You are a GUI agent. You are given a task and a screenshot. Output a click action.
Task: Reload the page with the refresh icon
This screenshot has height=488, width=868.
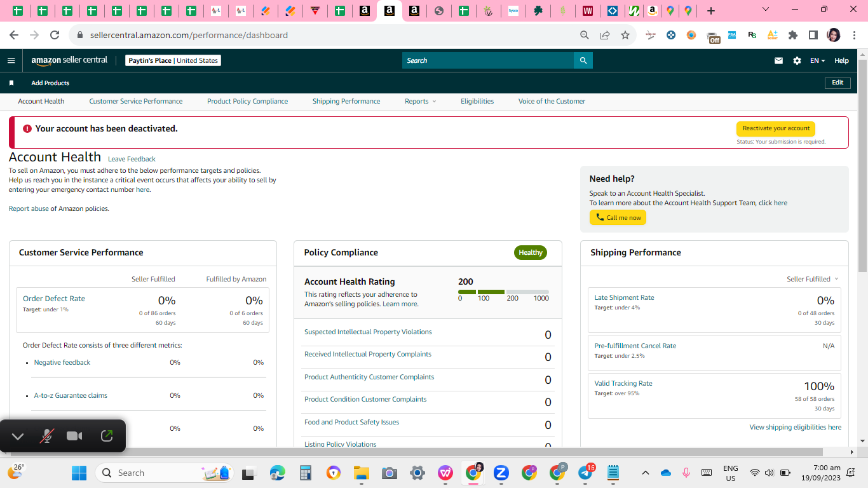(x=55, y=35)
